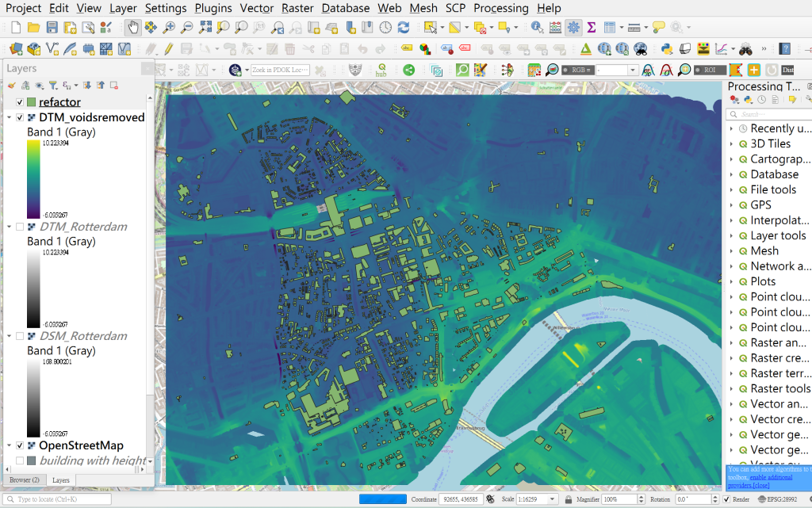Image resolution: width=812 pixels, height=508 pixels.
Task: Click the SCP add ROI plus icon
Action: [754, 70]
